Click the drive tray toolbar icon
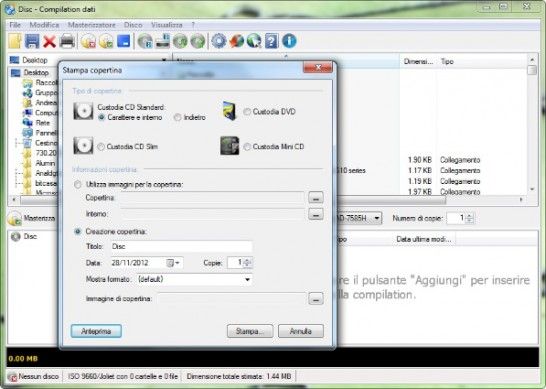The height and width of the screenshot is (389, 546). point(163,41)
